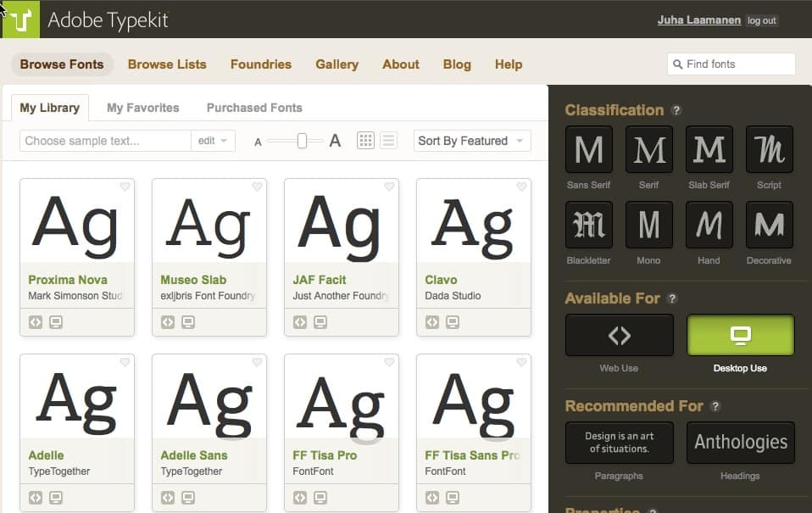
Task: Click web use icon on JAF Facit card
Action: 300,322
